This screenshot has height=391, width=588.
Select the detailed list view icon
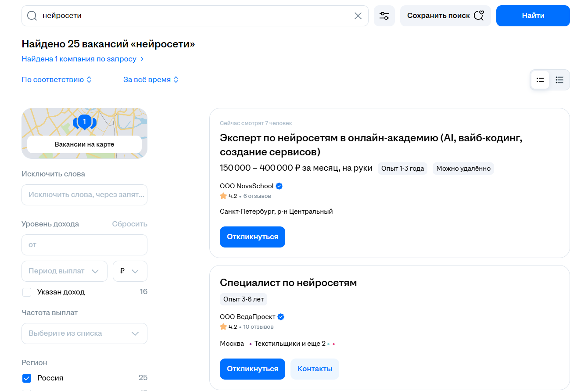540,79
